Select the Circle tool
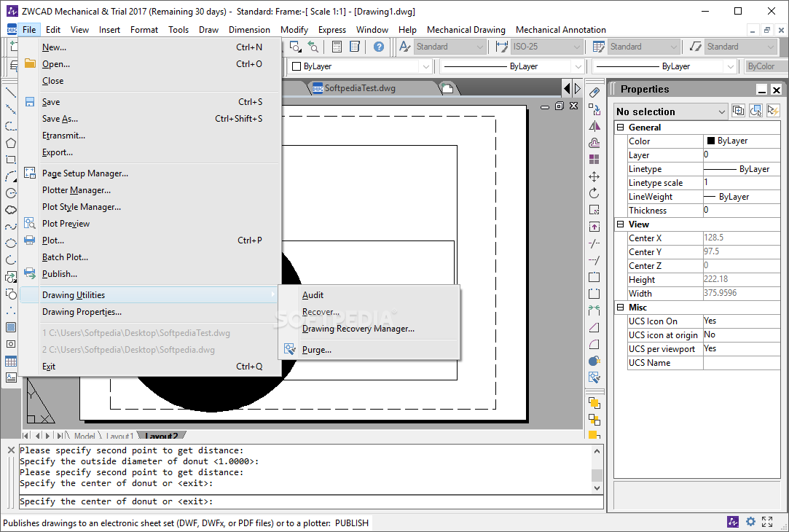Image resolution: width=789 pixels, height=532 pixels. [x=11, y=193]
